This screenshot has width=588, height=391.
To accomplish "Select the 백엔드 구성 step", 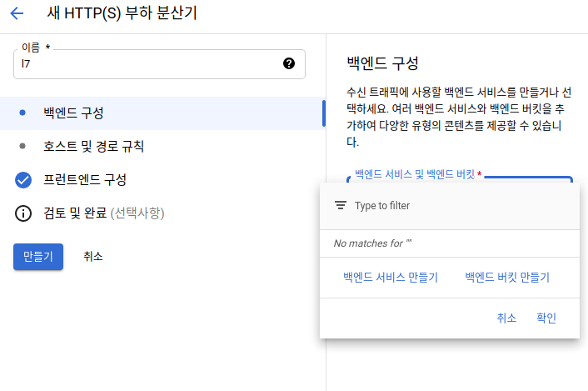I will coord(162,113).
